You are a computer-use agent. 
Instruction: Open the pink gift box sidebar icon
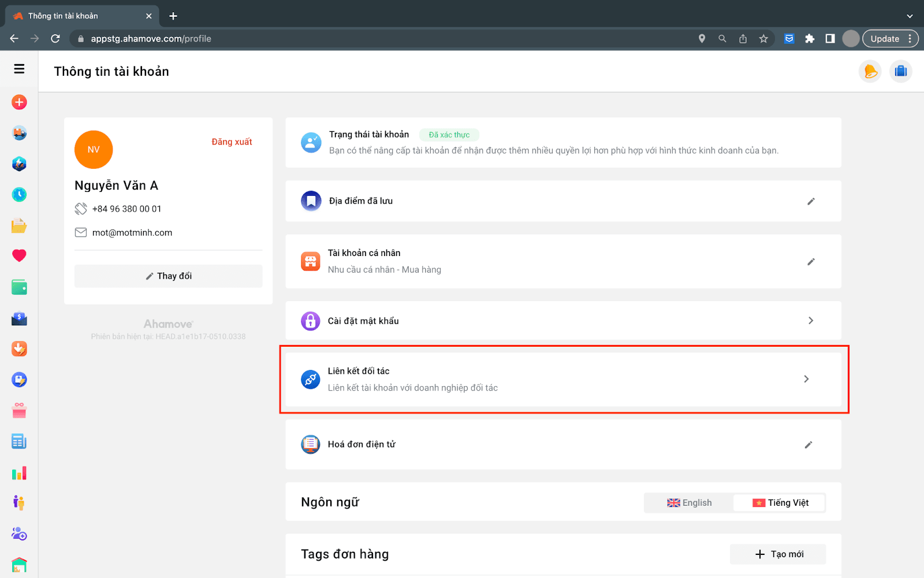19,411
